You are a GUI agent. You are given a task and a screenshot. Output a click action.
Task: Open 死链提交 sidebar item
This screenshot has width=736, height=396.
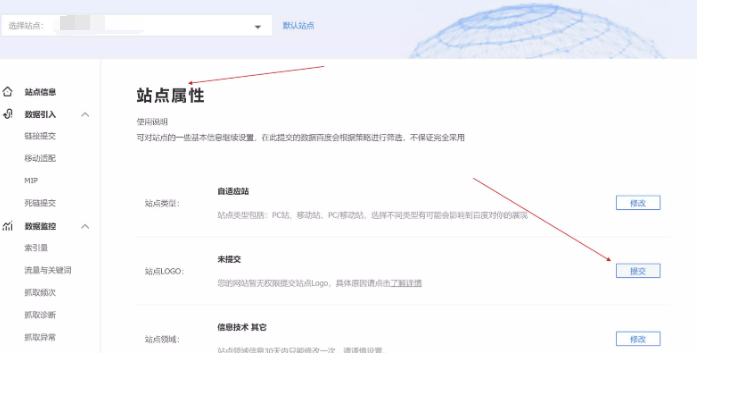tap(40, 203)
